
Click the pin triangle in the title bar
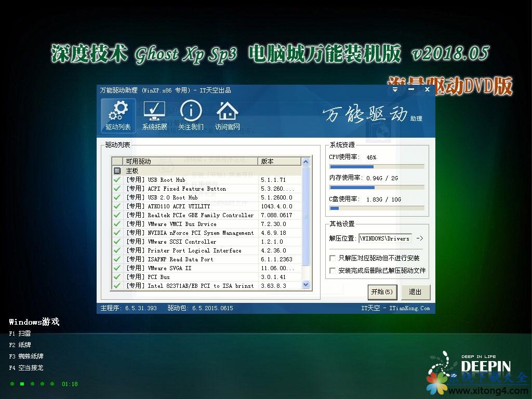tap(395, 89)
